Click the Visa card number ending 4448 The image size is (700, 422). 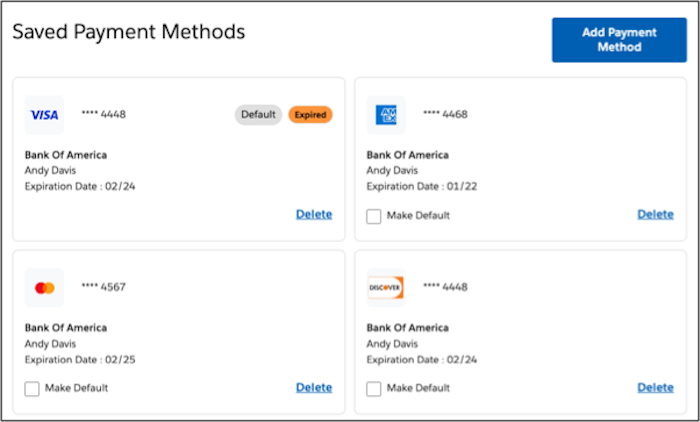(x=103, y=115)
